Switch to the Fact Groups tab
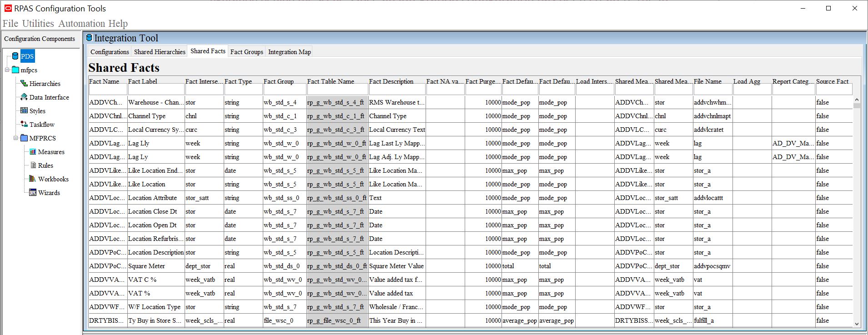 tap(246, 52)
